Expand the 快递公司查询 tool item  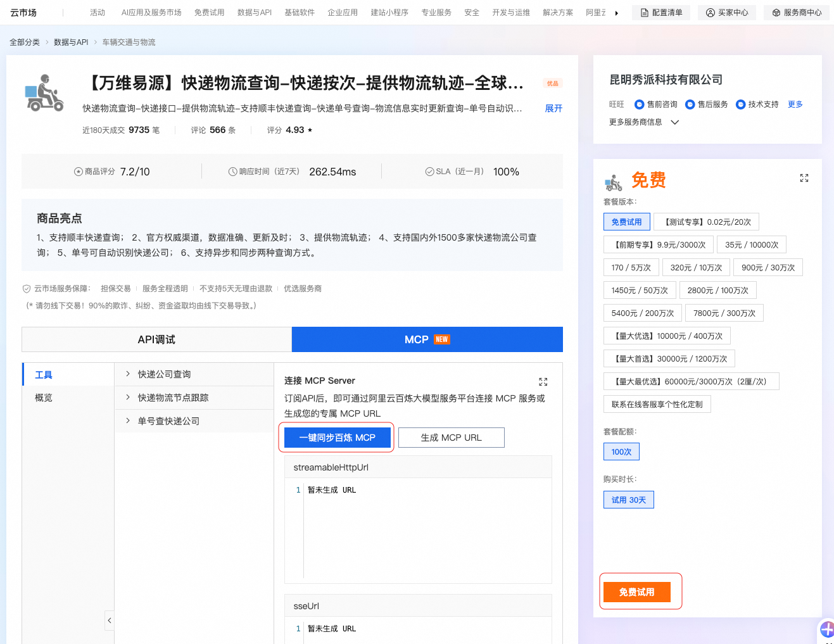point(194,374)
